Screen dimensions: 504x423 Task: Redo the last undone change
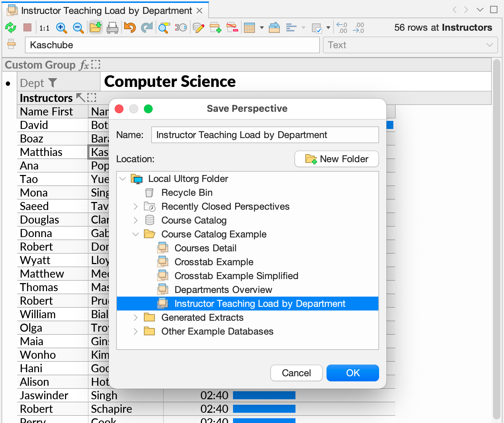pos(147,27)
